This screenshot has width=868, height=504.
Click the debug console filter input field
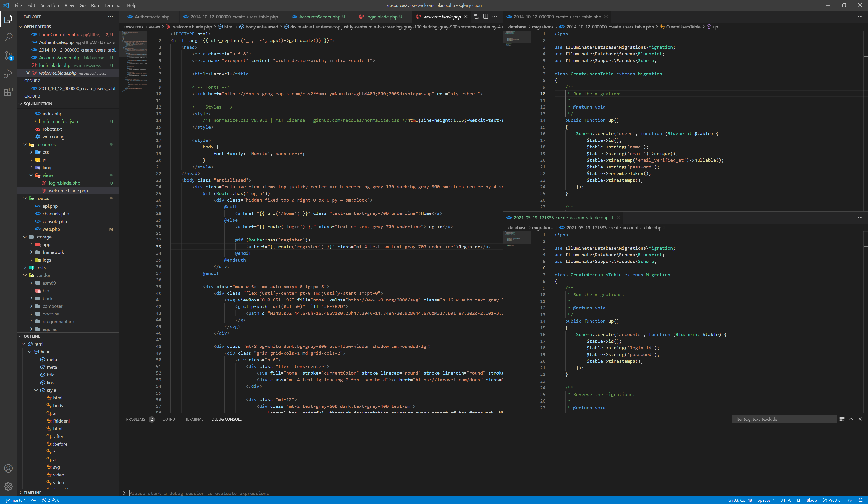(x=784, y=419)
